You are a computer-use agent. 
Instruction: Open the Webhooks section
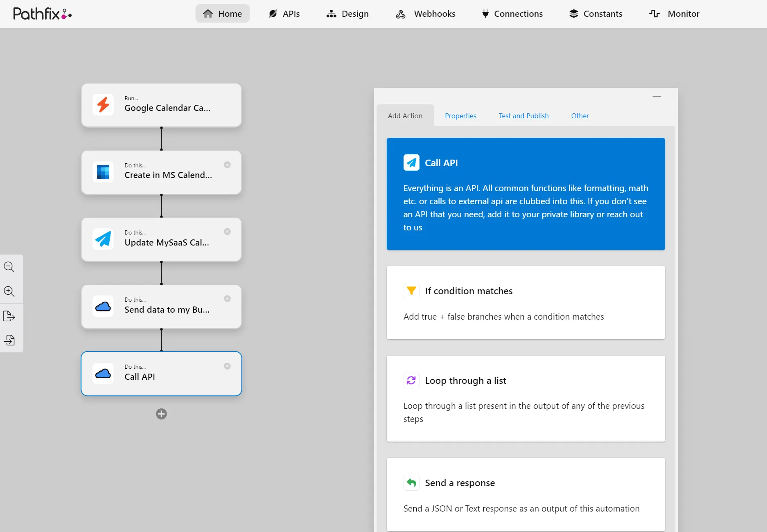pyautogui.click(x=426, y=14)
